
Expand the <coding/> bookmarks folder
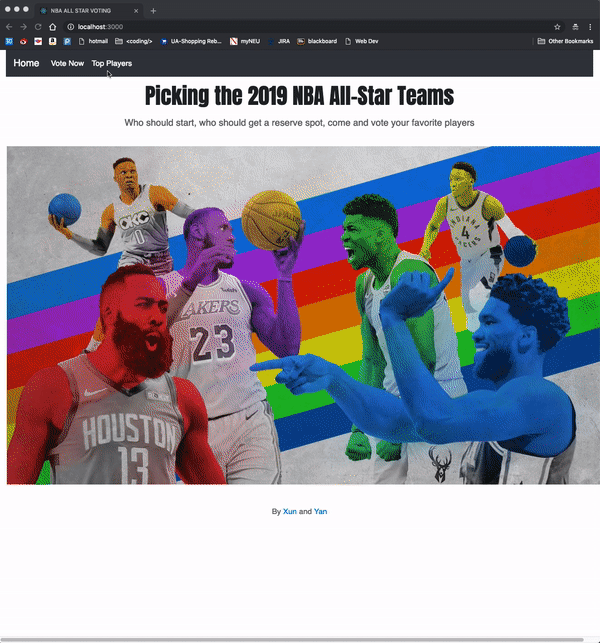point(134,41)
